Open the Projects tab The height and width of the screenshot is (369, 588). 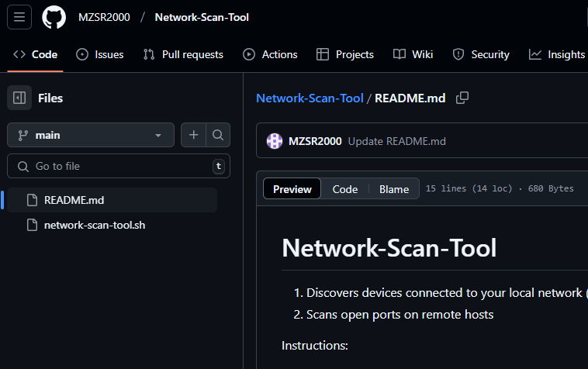(x=345, y=54)
